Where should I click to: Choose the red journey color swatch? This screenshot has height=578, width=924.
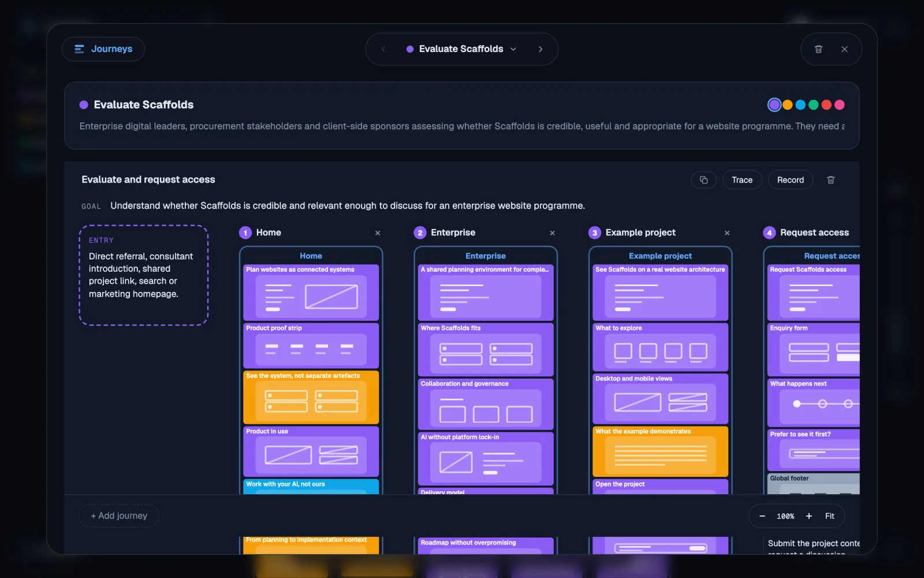coord(826,105)
